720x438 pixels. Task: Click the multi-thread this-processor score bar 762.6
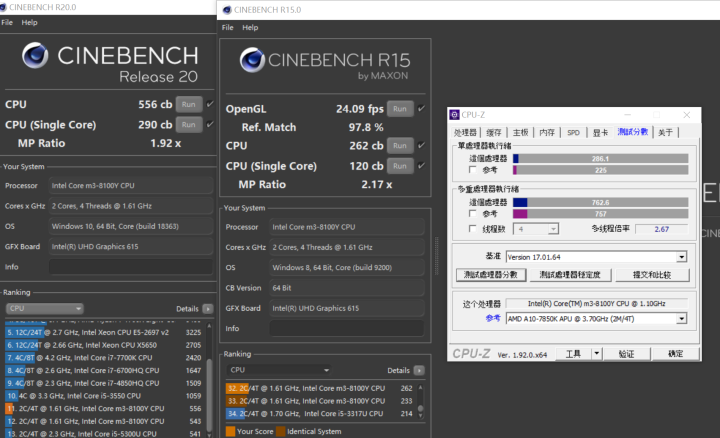601,202
